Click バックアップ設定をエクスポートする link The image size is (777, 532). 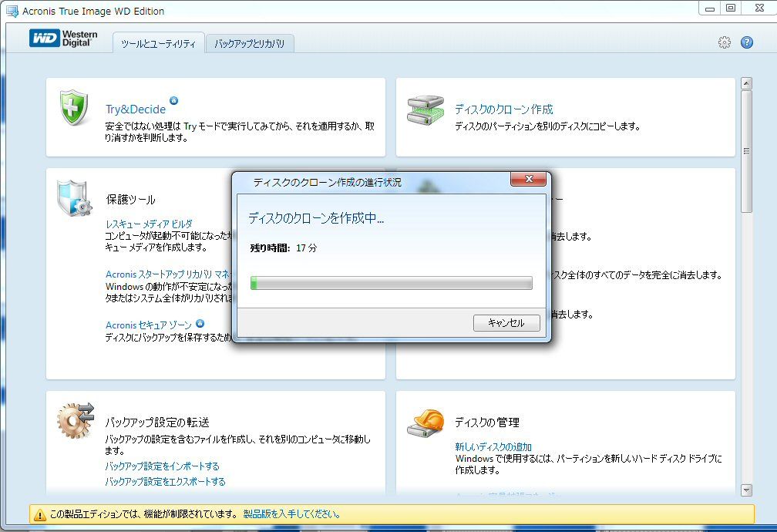[x=165, y=481]
